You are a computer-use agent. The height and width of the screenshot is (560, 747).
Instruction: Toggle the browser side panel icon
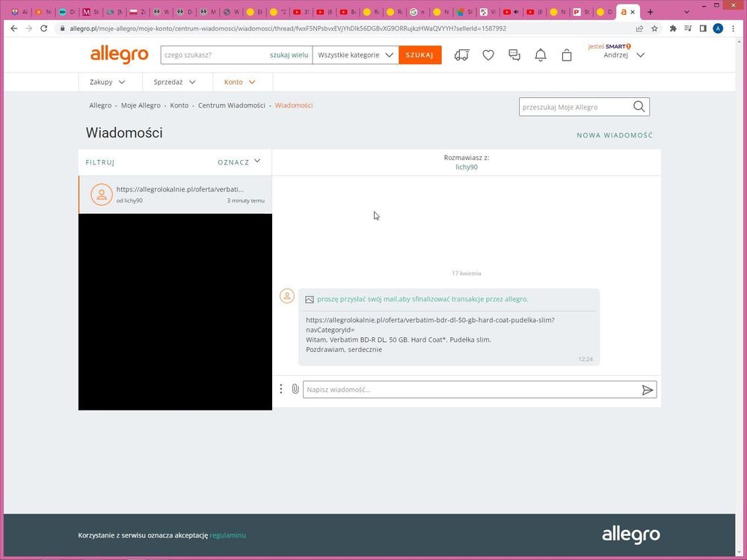point(703,28)
